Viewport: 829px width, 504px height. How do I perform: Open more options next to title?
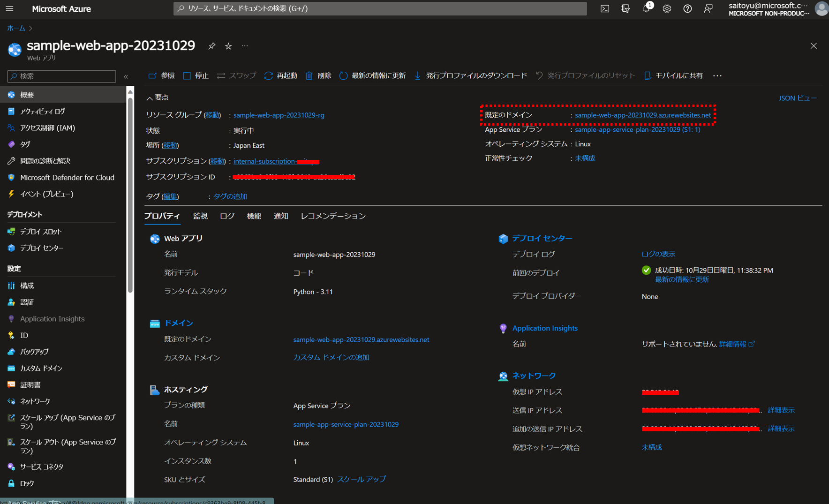click(245, 46)
